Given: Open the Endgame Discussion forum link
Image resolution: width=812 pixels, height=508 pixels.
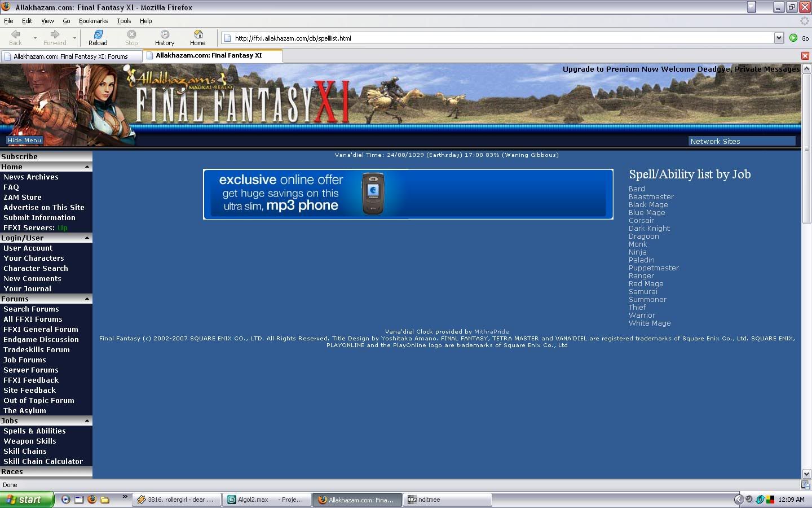Looking at the screenshot, I should tap(41, 340).
